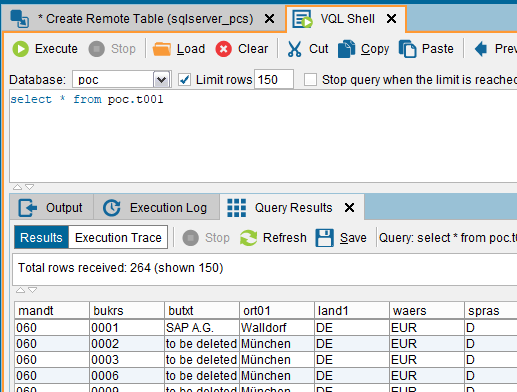This screenshot has width=517, height=392.
Task: Toggle the Limit rows checkbox
Action: (184, 80)
